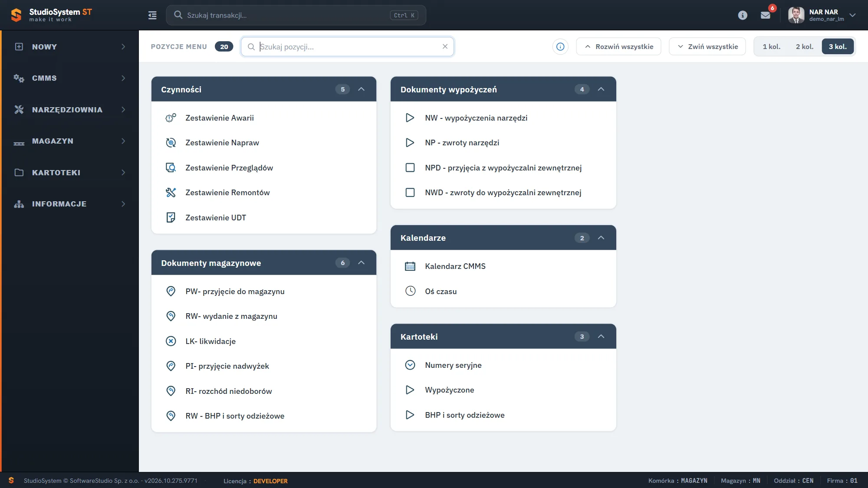This screenshot has width=868, height=488.
Task: Collapse the Dokumenty magazynowe panel
Action: (x=361, y=263)
